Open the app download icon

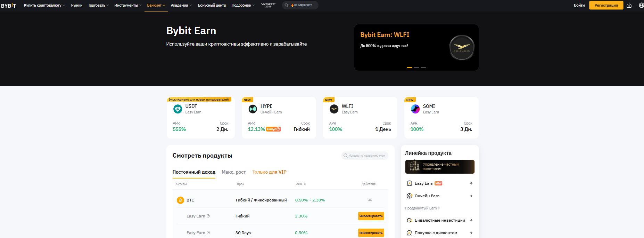(x=629, y=5)
